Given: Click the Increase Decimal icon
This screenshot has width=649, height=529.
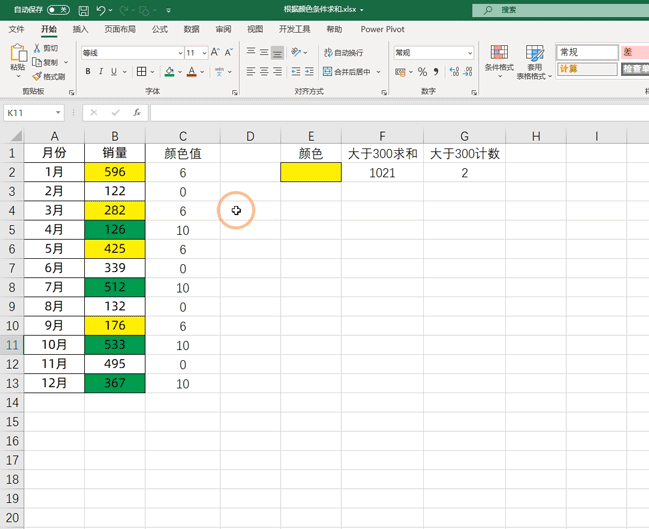Looking at the screenshot, I should coord(454,72).
